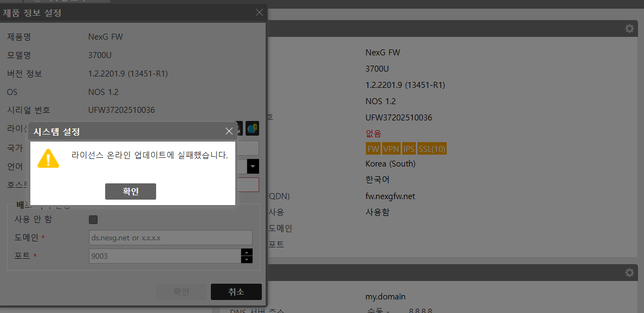This screenshot has height=313, width=644.
Task: Toggle the 사용 안 함 checkbox
Action: point(93,220)
